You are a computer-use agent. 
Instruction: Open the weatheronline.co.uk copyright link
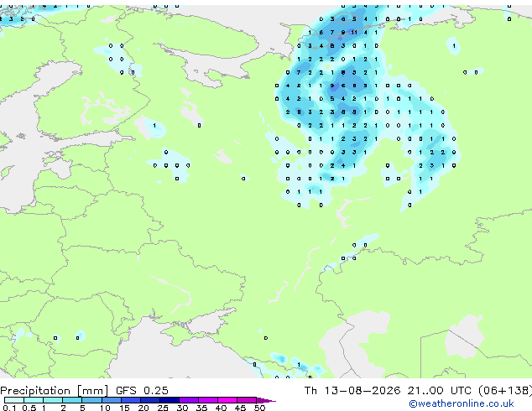(461, 403)
